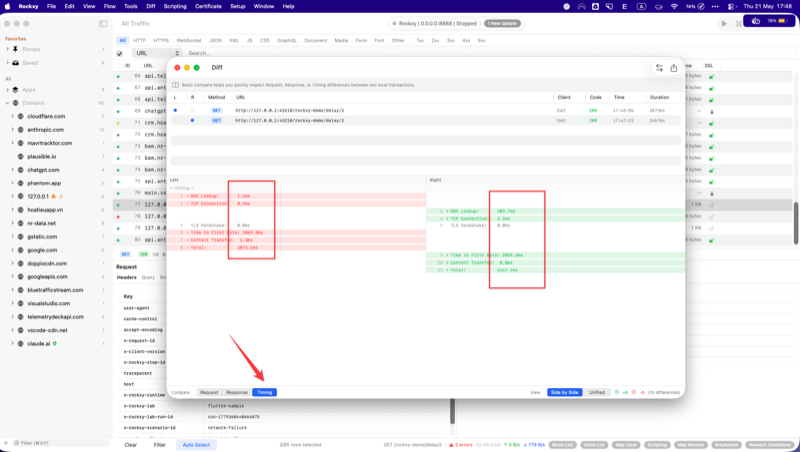
Task: Toggle the filter checkbox beside URL dropdown
Action: pos(119,54)
